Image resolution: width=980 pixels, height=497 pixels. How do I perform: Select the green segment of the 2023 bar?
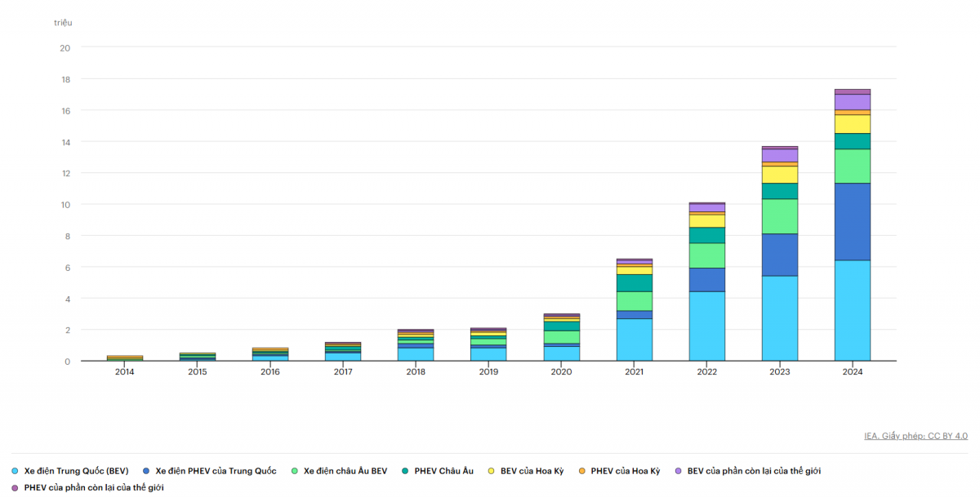[x=779, y=216]
